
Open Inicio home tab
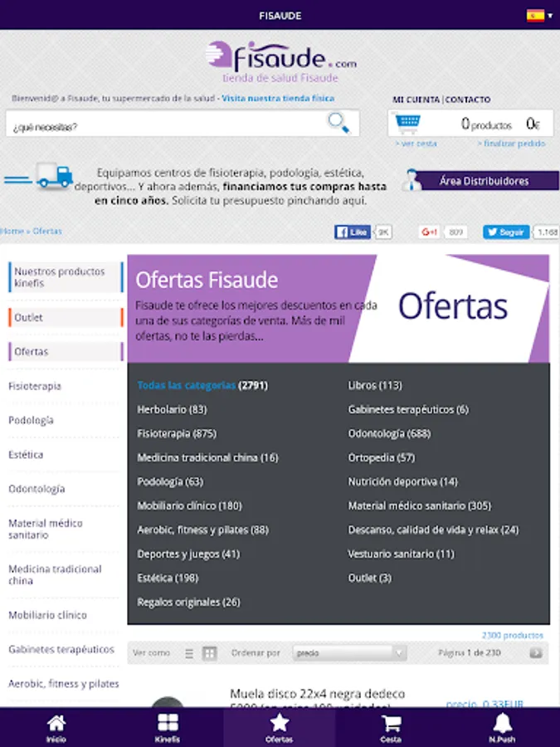[56, 727]
